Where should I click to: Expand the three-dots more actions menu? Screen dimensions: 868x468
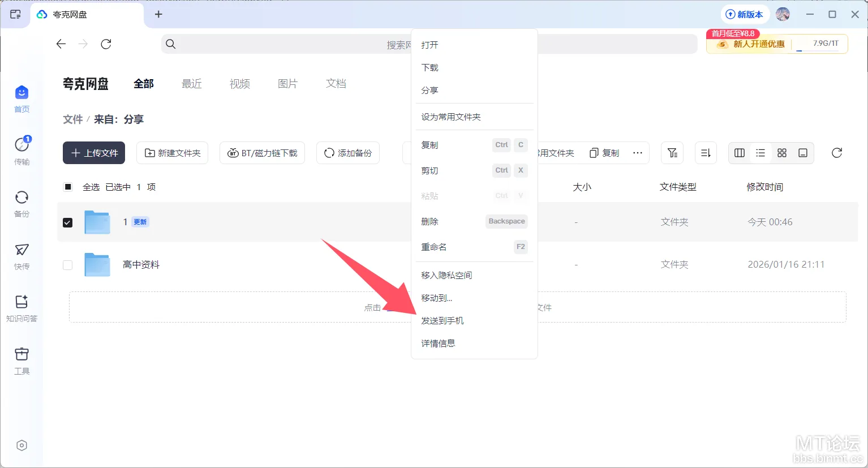(x=638, y=153)
